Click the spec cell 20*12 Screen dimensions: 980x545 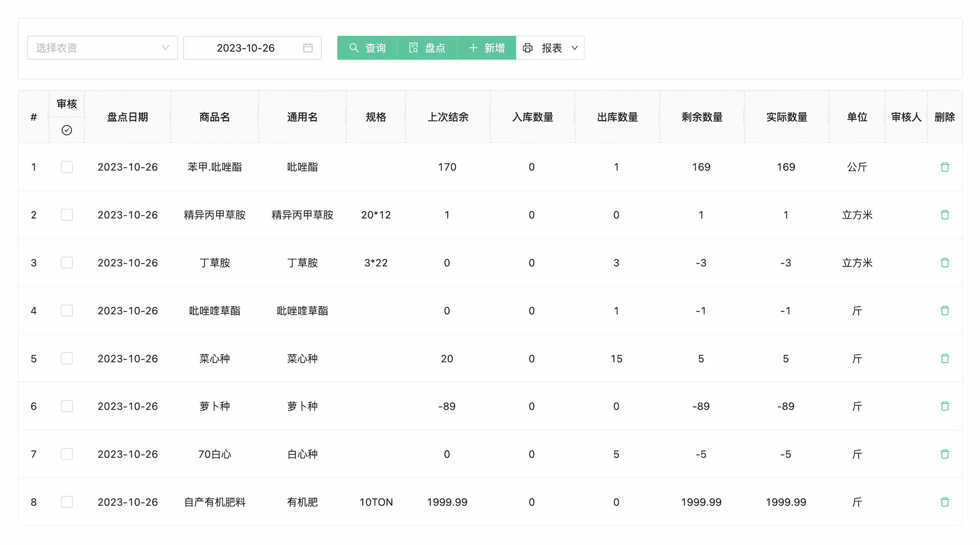coord(376,215)
